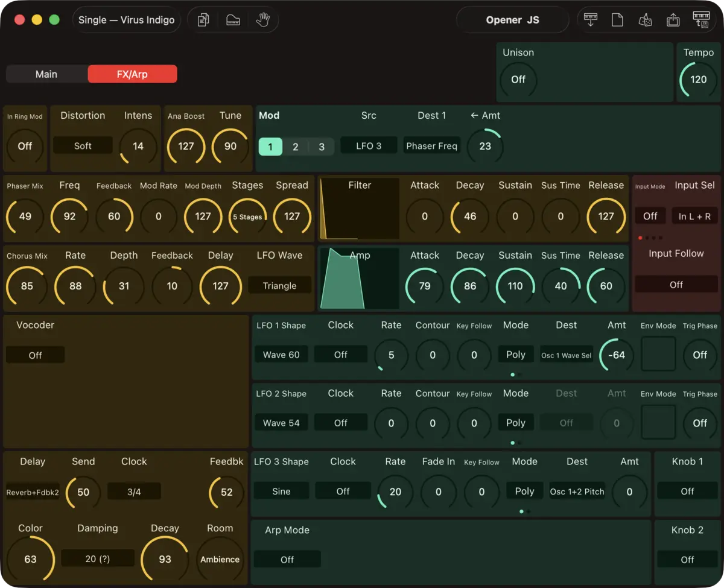724x588 pixels.
Task: Toggle the Input Follow Off button
Action: click(676, 285)
